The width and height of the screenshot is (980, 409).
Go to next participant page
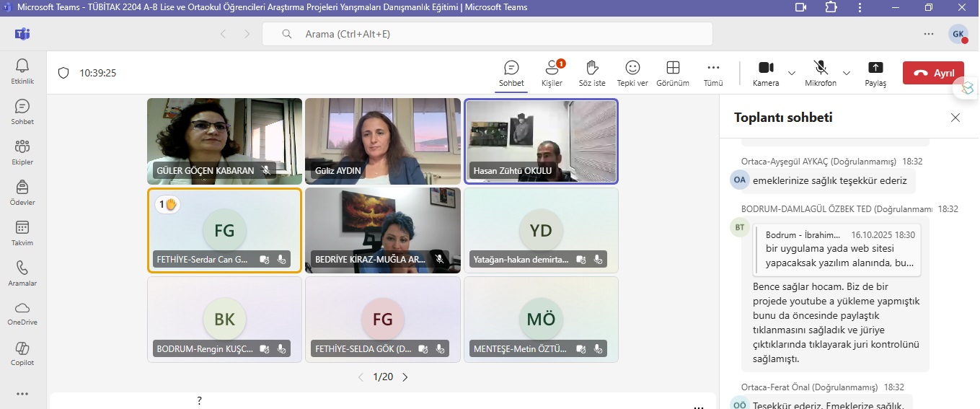(x=405, y=377)
